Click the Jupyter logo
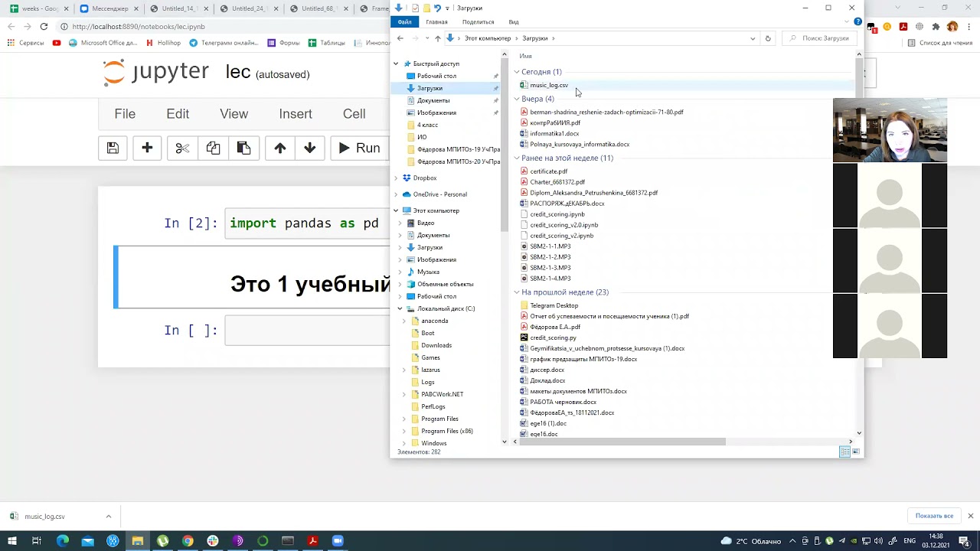980x551 pixels. coord(156,73)
